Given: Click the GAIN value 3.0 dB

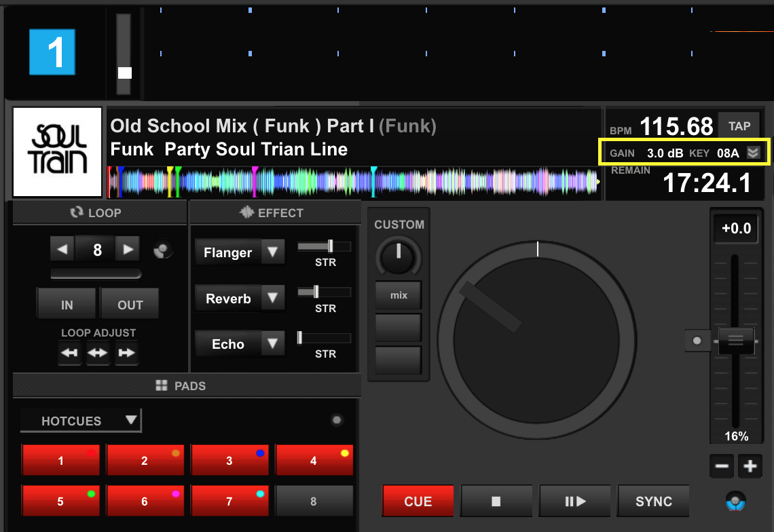Looking at the screenshot, I should click(665, 153).
